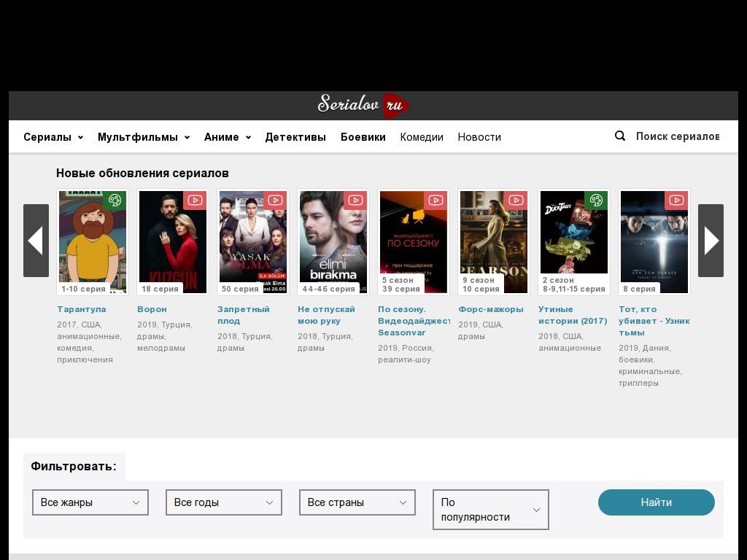Click the Den som dræber poster thumbnail
Screen dimensions: 747x560
(x=654, y=242)
